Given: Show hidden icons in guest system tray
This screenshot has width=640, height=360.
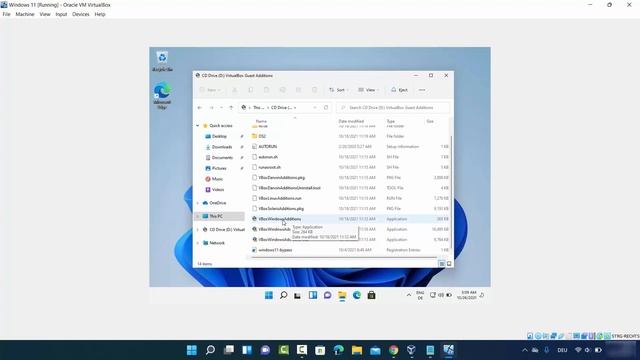Looking at the screenshot, I should 409,295.
